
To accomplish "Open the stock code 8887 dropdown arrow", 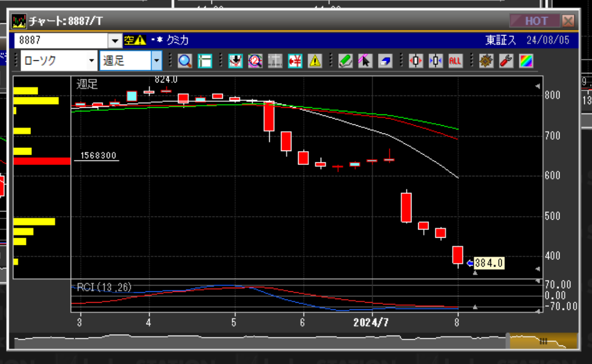I will tap(114, 40).
